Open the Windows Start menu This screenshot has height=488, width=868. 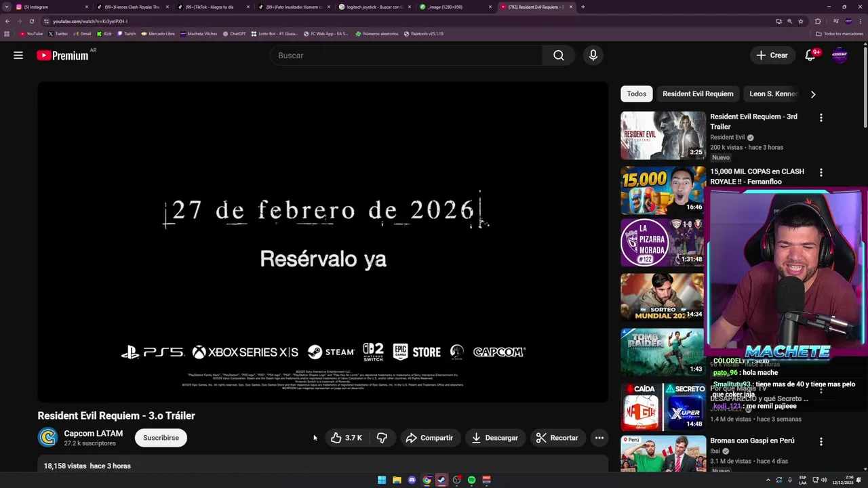tap(382, 480)
